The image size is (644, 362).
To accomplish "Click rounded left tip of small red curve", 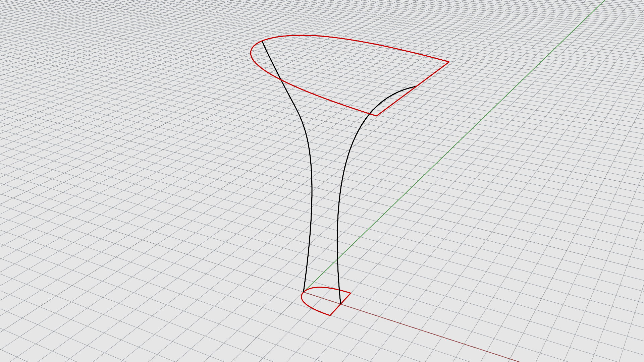I will [x=302, y=297].
